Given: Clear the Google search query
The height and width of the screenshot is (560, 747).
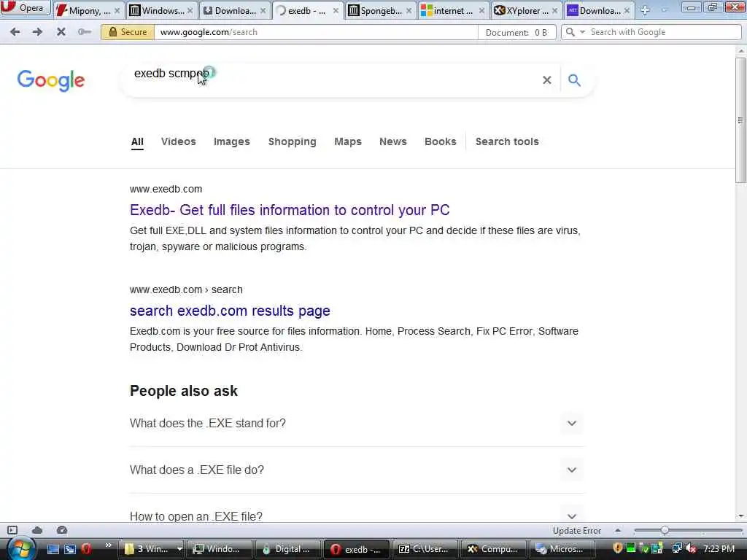Looking at the screenshot, I should click(x=547, y=80).
